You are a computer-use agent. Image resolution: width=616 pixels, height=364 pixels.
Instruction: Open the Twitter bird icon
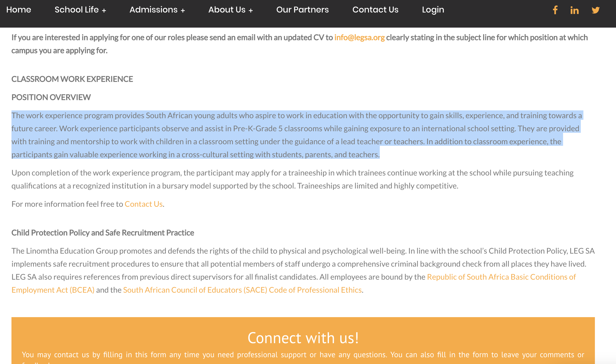(x=595, y=10)
